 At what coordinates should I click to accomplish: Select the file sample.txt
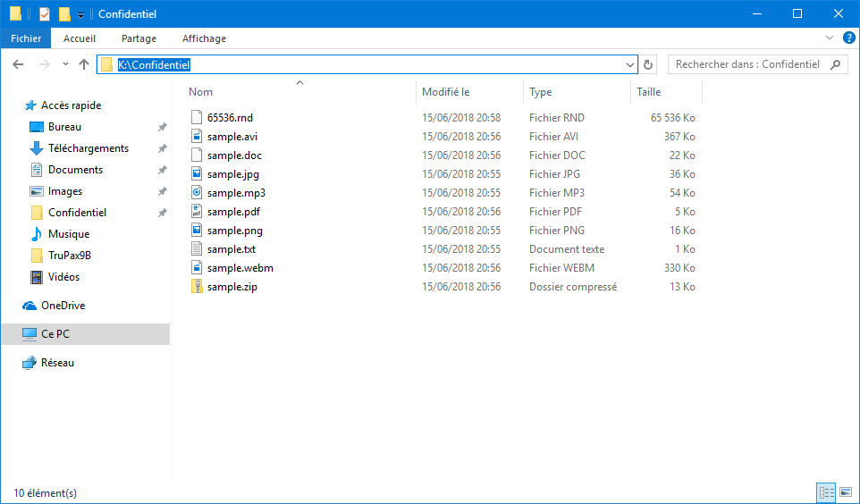[x=232, y=249]
